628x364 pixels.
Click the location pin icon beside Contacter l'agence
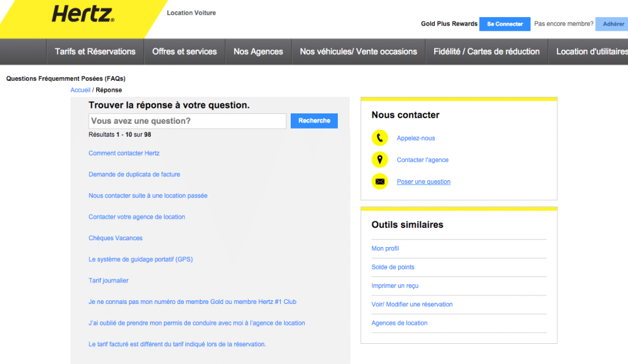[379, 159]
